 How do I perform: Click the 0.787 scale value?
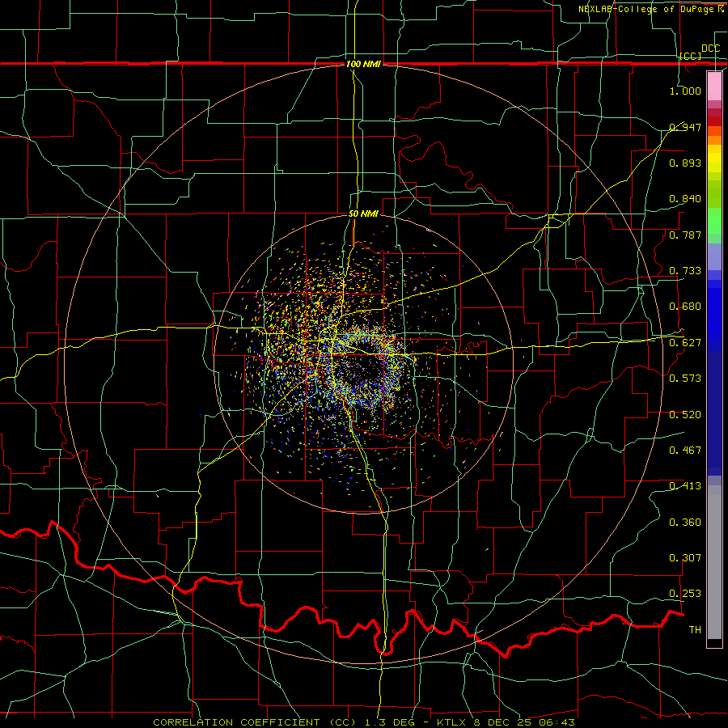click(x=685, y=235)
